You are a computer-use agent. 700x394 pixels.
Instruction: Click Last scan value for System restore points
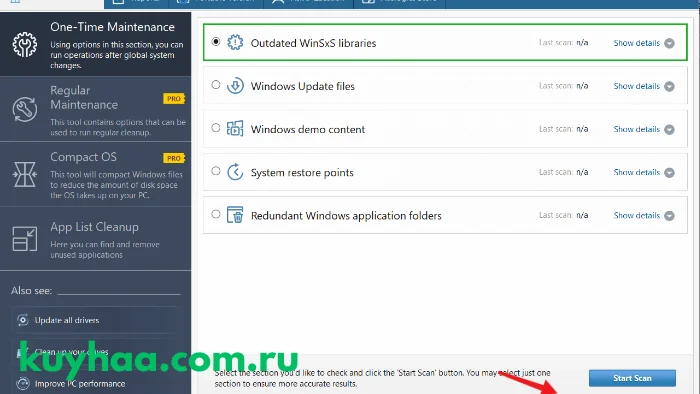(x=582, y=172)
